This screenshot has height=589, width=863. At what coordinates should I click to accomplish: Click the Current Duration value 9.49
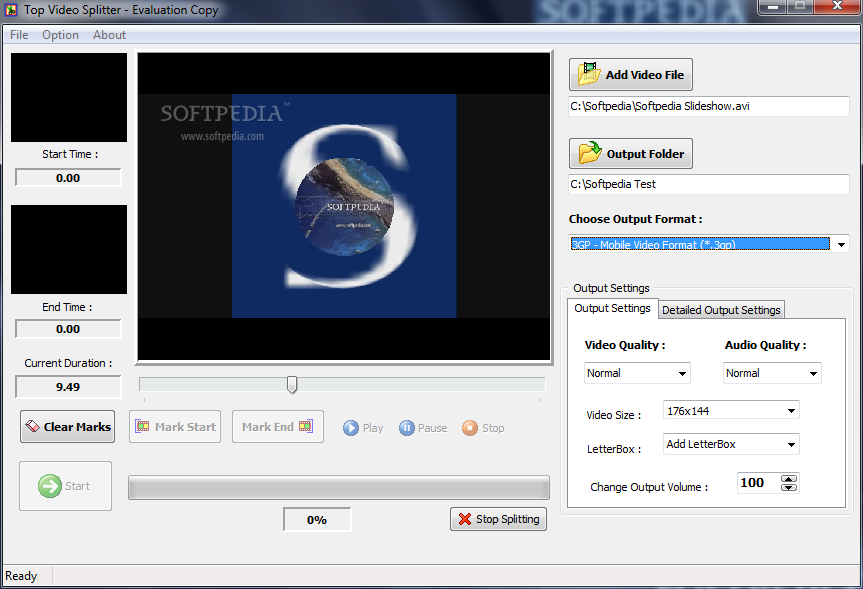(68, 387)
